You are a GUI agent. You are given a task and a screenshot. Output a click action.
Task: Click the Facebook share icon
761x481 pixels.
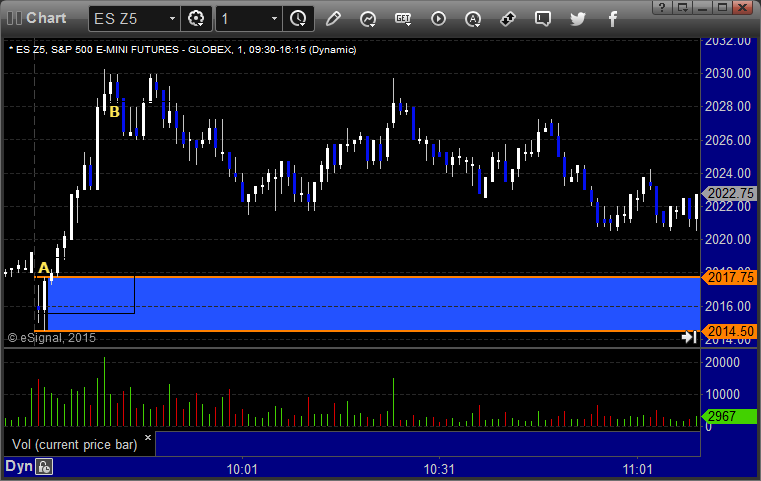click(x=611, y=18)
